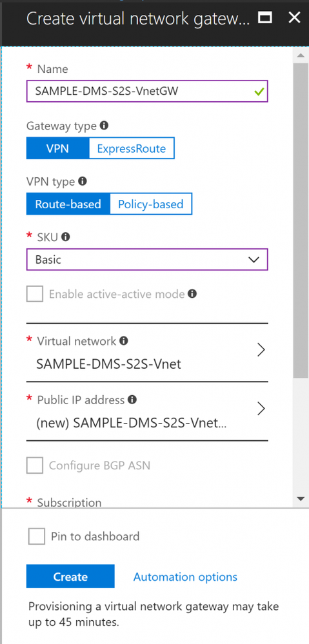Check the Configure BGP ASN box
The height and width of the screenshot is (644, 309).
click(x=35, y=465)
